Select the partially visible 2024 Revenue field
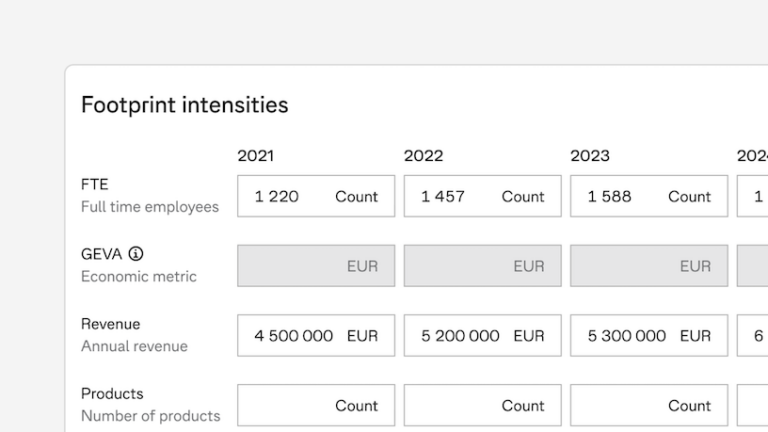This screenshot has width=768, height=432. click(752, 336)
